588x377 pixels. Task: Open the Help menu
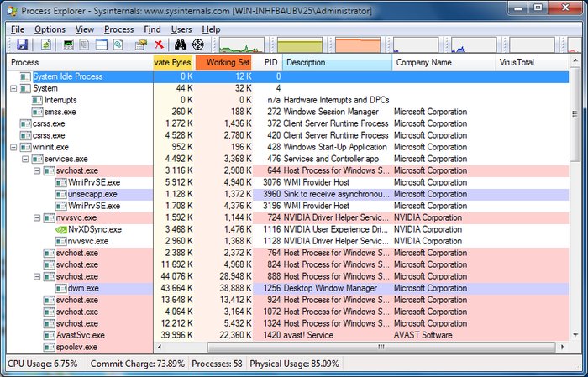click(211, 29)
